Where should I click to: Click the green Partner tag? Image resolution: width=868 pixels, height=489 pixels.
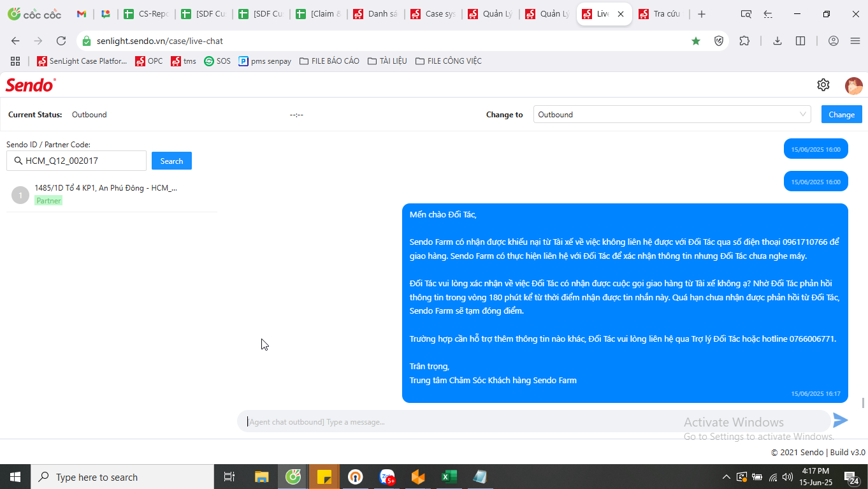48,200
